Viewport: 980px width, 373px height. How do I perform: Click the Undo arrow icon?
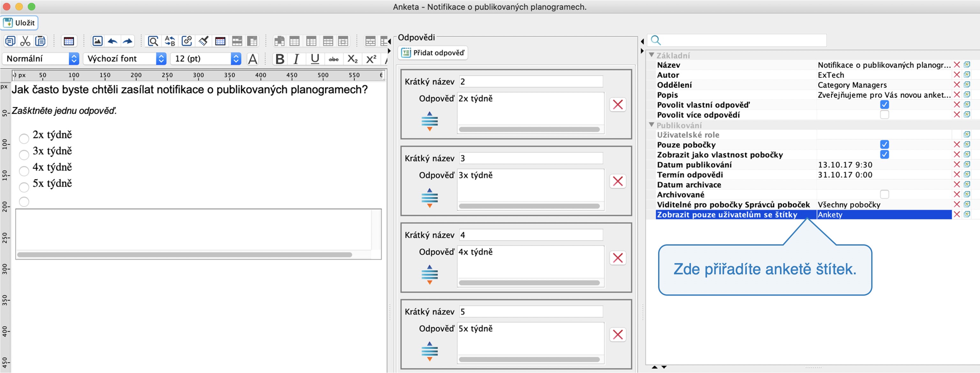pyautogui.click(x=113, y=41)
